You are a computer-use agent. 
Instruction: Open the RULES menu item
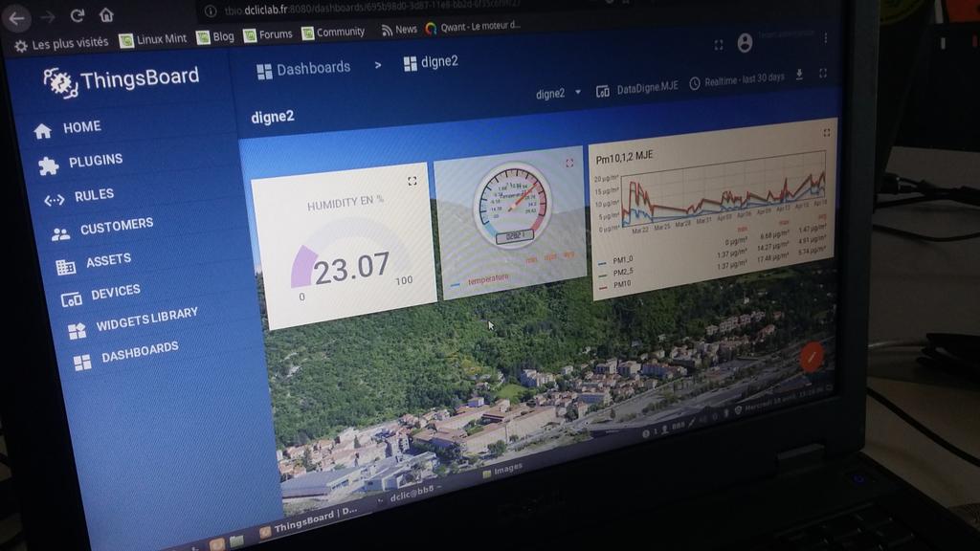(x=78, y=197)
